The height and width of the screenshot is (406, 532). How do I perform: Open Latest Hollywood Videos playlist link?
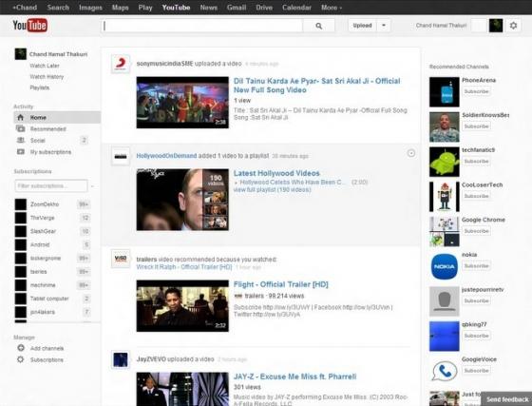[276, 173]
